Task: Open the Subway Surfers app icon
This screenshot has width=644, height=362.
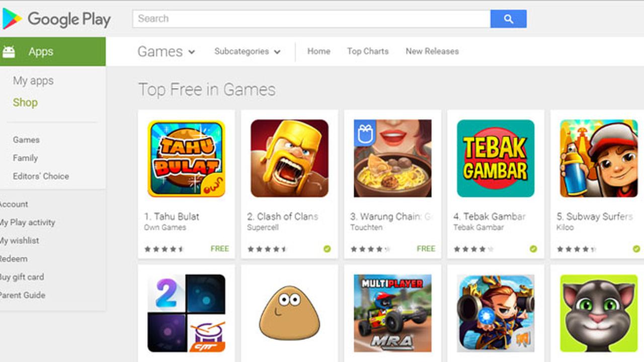Action: click(599, 158)
